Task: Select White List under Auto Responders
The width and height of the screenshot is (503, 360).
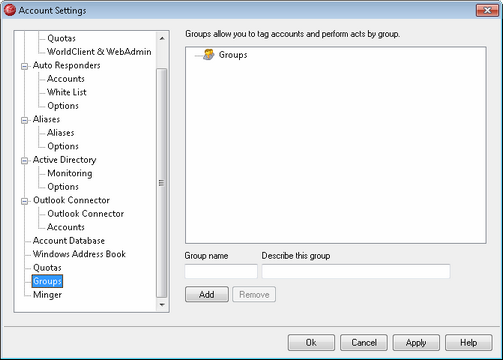Action: pos(67,92)
